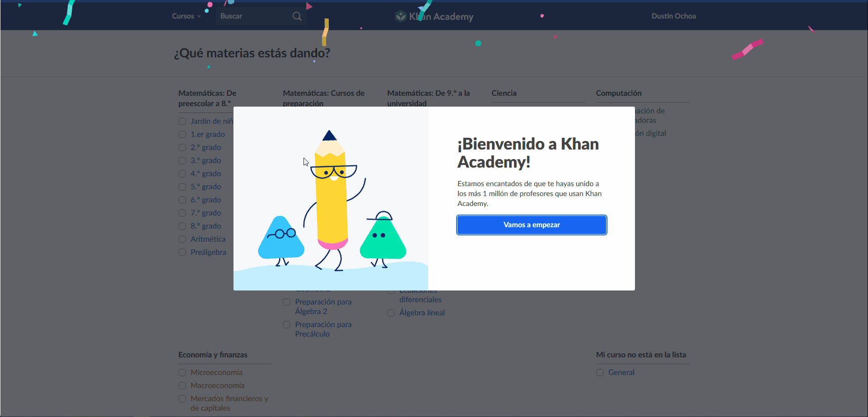
Task: Click the Vamos a empezar button
Action: (x=532, y=225)
